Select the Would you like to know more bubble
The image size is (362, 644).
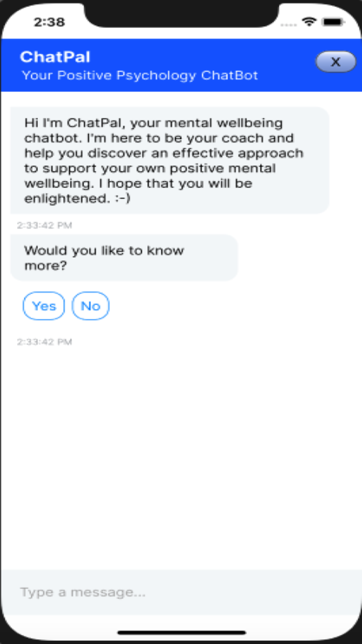click(124, 257)
